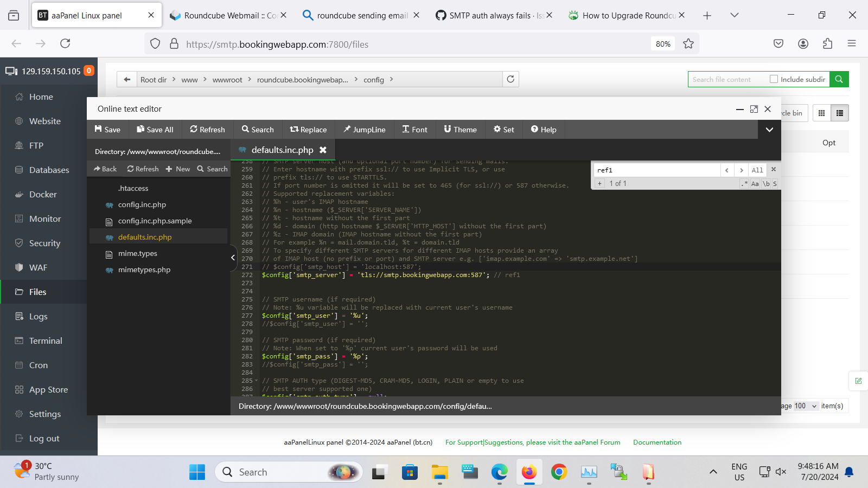Open the JumpLine tool
This screenshot has width=868, height=488.
coord(364,130)
